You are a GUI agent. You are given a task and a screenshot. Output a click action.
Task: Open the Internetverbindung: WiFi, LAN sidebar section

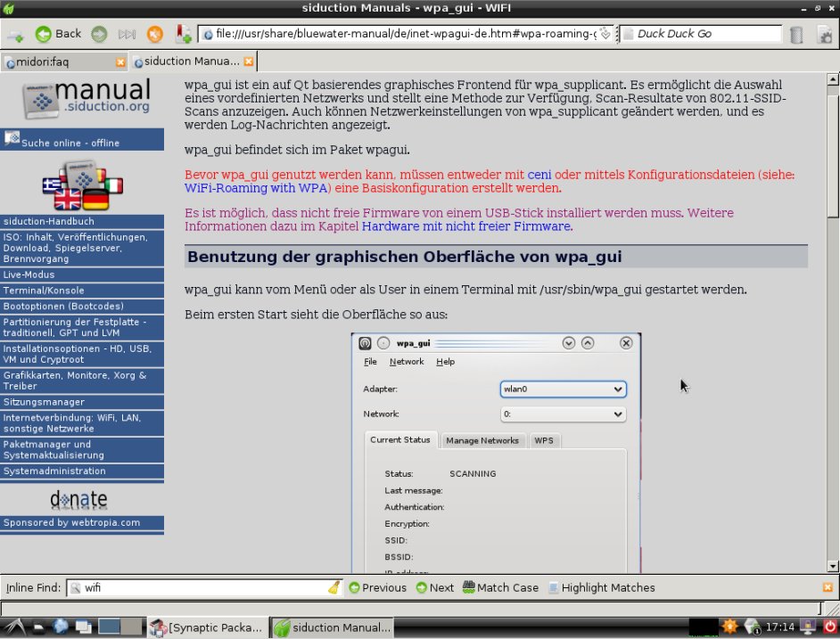82,423
